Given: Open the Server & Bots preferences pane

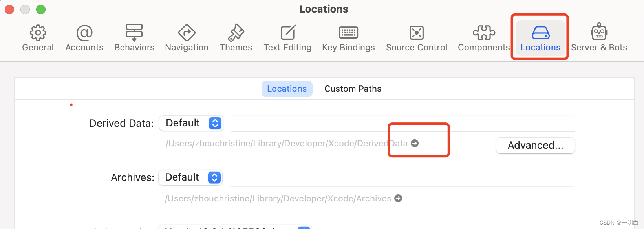Looking at the screenshot, I should (x=599, y=38).
